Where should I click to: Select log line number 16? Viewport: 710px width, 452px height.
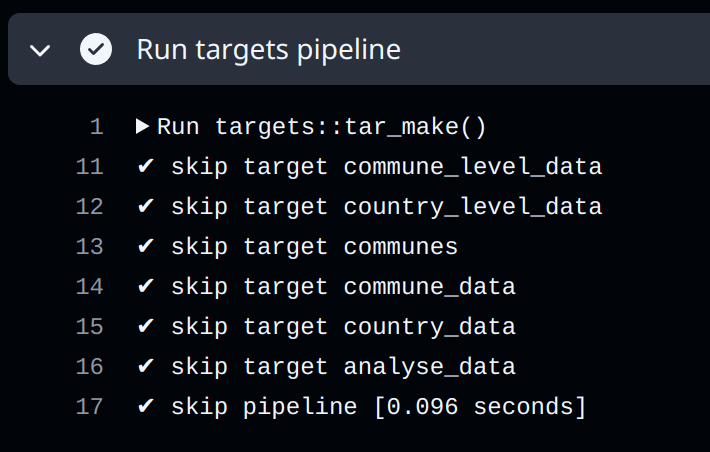pos(90,366)
